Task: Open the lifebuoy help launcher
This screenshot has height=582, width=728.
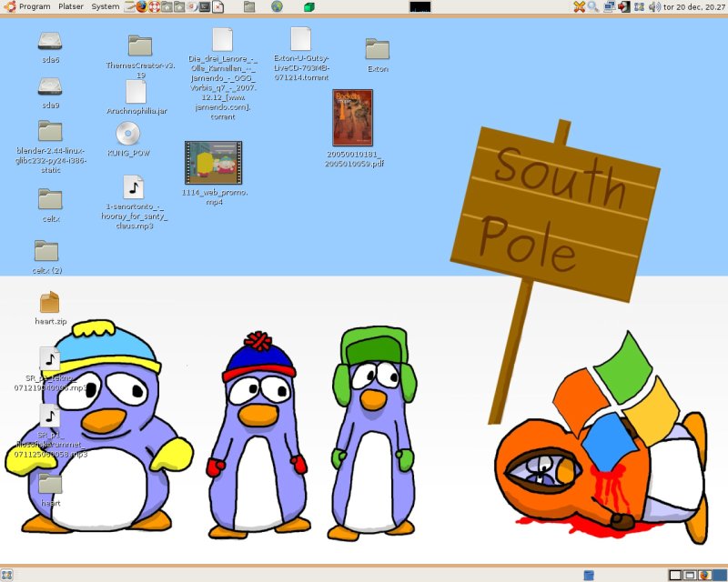Action: (x=155, y=6)
